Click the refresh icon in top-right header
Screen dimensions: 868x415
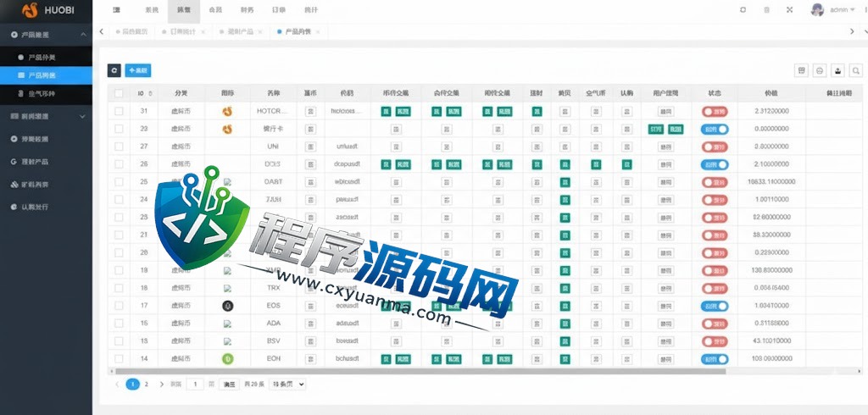tap(743, 10)
